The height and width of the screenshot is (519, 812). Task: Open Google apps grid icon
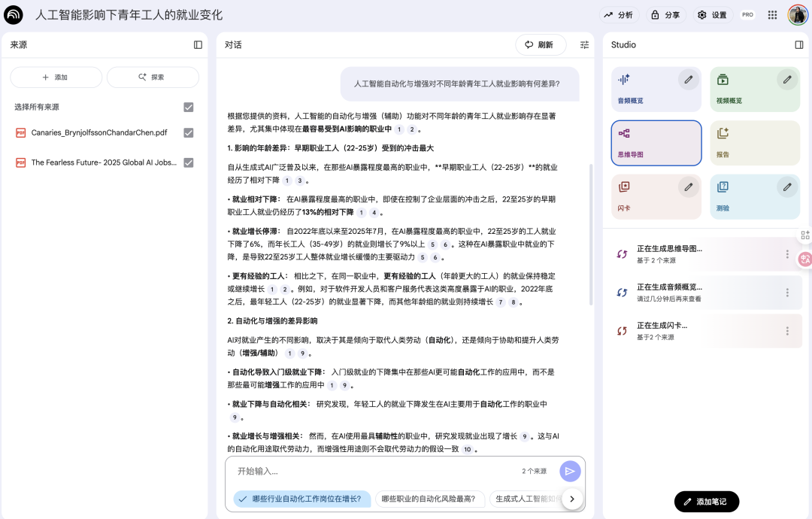[x=772, y=15]
